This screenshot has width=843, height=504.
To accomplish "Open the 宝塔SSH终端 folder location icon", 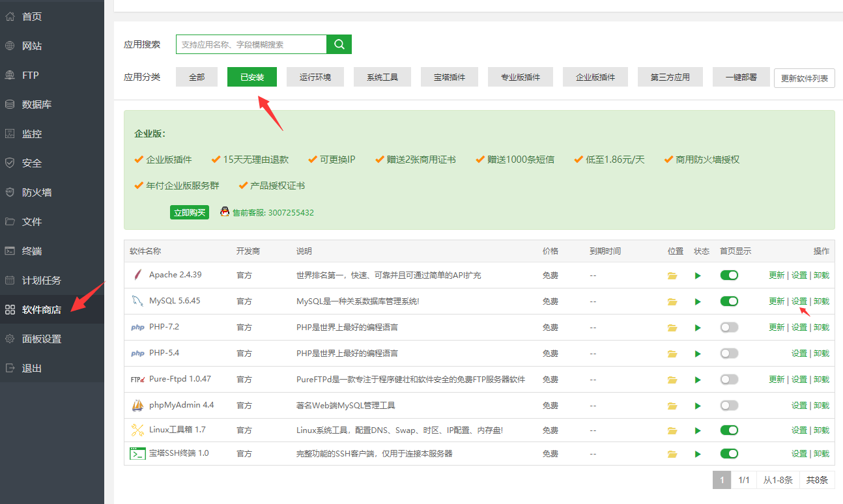I will [672, 454].
